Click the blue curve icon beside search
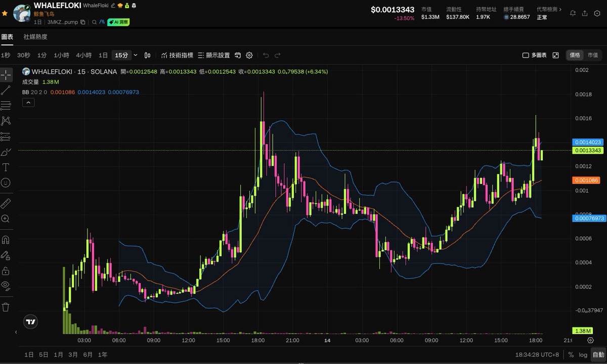This screenshot has width=607, height=364. click(102, 22)
